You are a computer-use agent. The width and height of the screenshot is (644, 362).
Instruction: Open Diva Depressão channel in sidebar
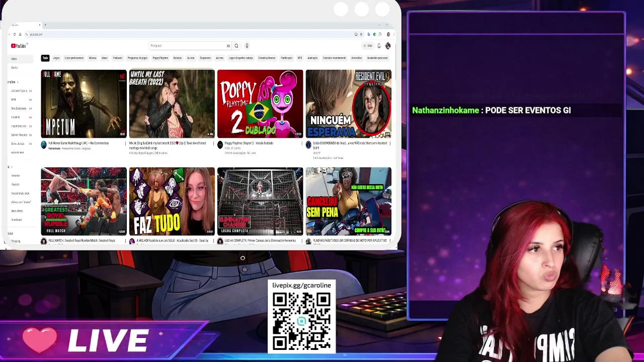(20, 109)
